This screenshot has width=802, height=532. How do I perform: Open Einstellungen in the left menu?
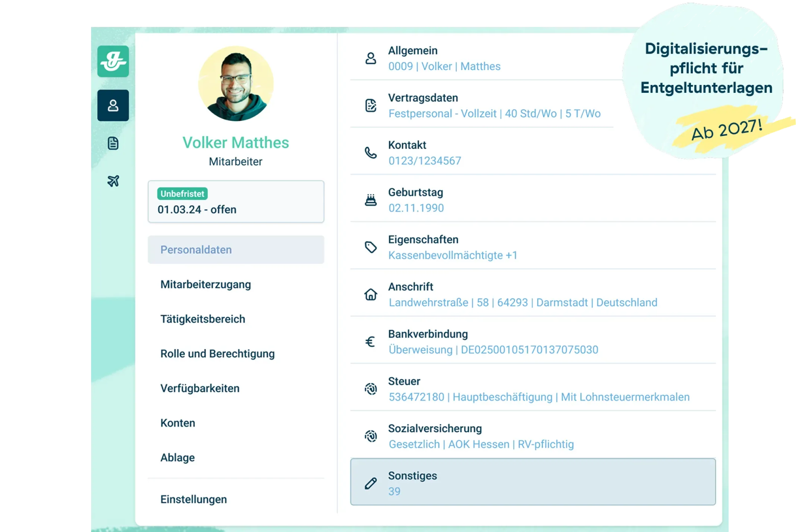194,499
